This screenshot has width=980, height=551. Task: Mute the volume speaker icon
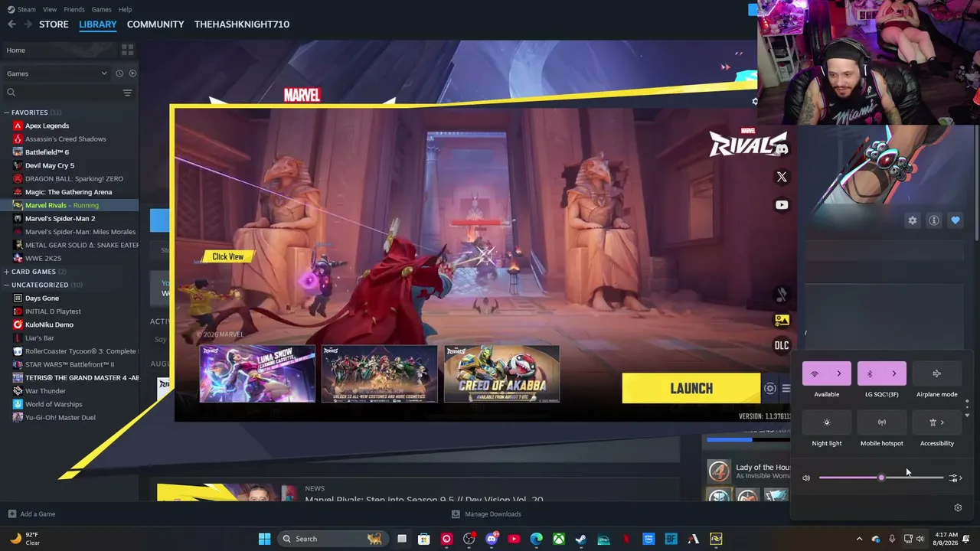click(x=806, y=478)
